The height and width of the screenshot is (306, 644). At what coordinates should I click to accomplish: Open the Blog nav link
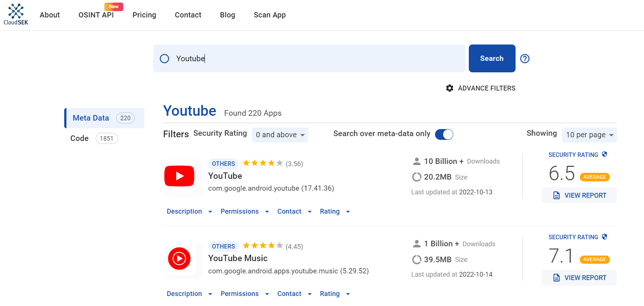point(228,15)
